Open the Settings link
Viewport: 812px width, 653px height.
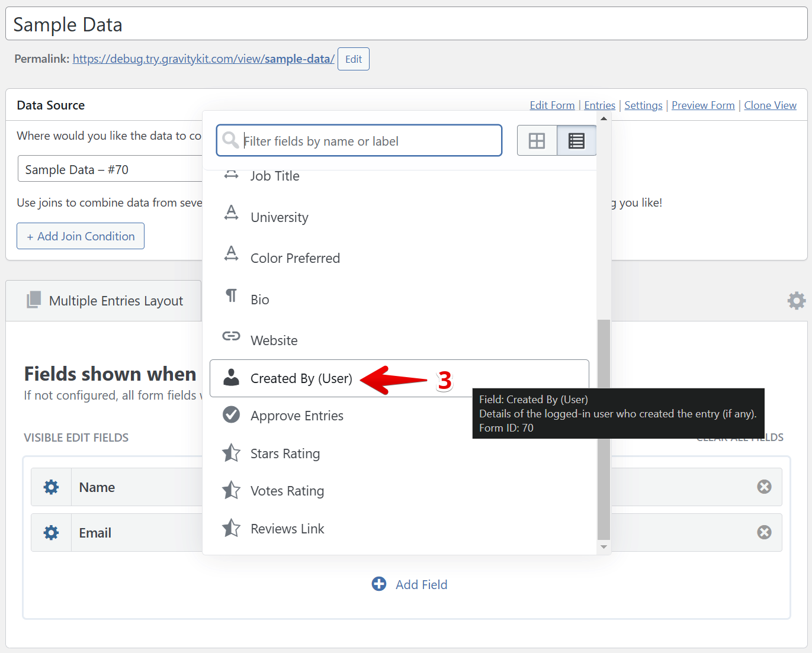tap(643, 105)
